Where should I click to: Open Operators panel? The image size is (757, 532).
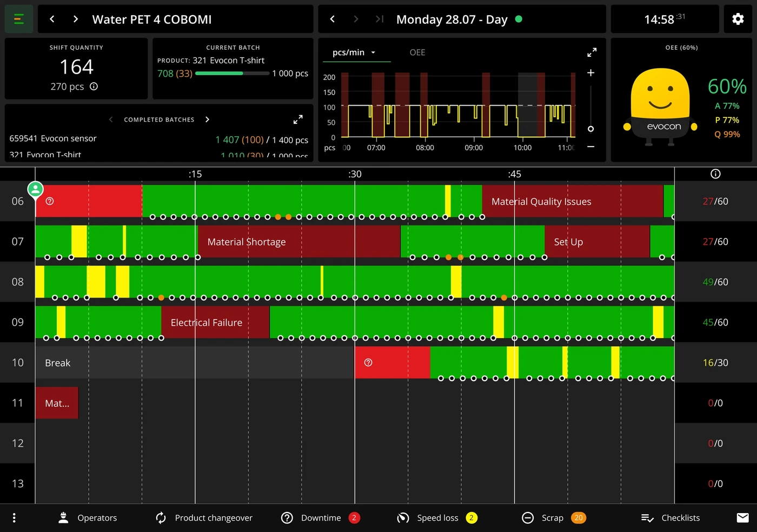[88, 518]
